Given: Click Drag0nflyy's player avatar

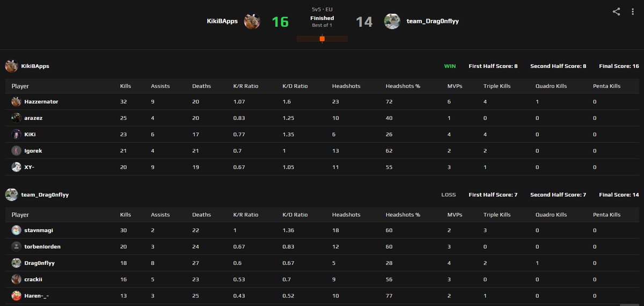Looking at the screenshot, I should point(17,263).
